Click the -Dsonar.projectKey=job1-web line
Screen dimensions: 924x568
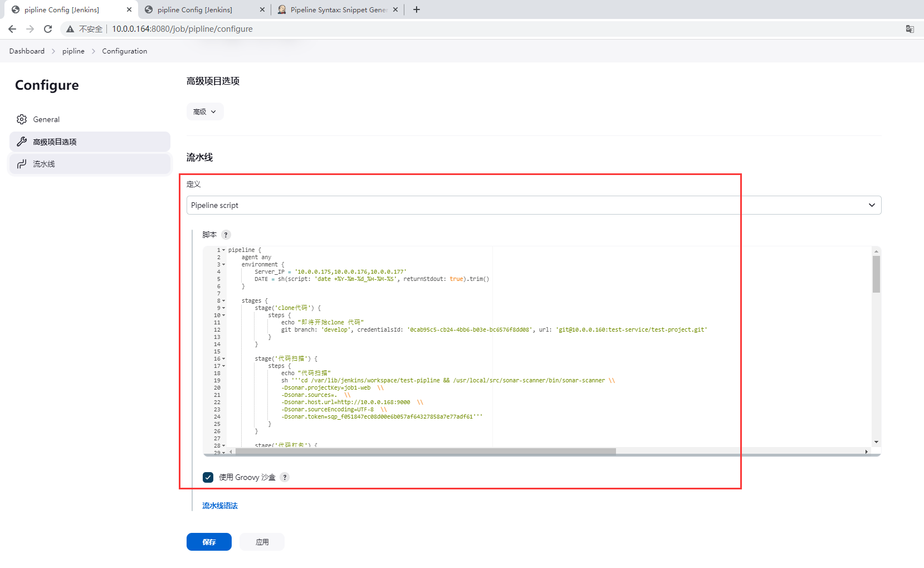click(x=333, y=388)
